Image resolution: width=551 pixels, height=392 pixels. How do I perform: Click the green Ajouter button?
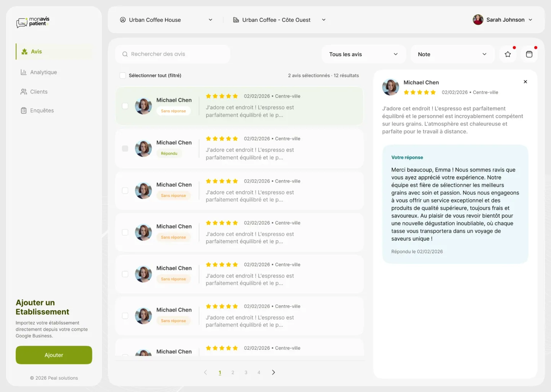pos(54,355)
